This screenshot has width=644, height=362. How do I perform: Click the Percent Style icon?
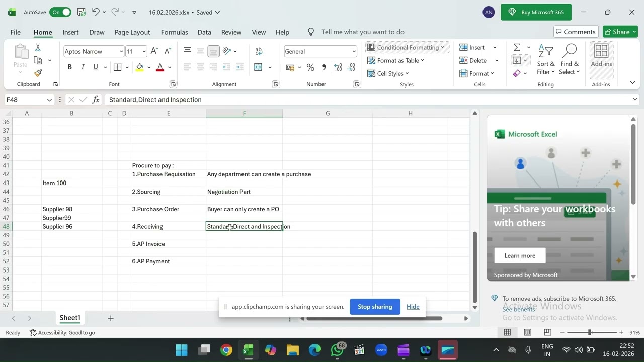pyautogui.click(x=310, y=67)
